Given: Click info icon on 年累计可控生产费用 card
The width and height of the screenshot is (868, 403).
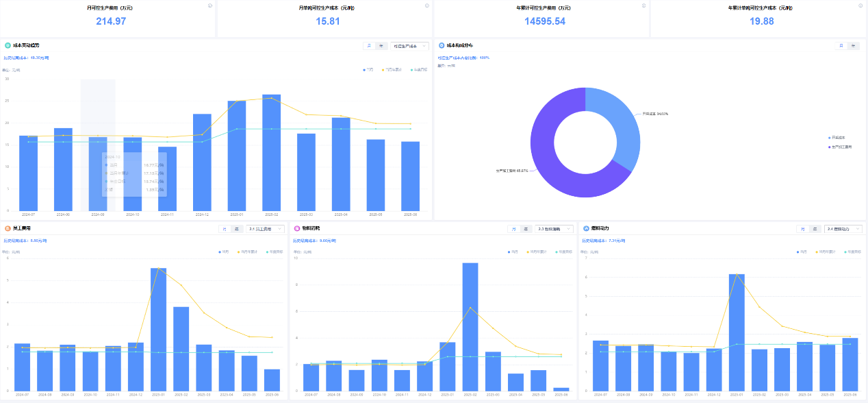Looking at the screenshot, I should click(x=643, y=5).
